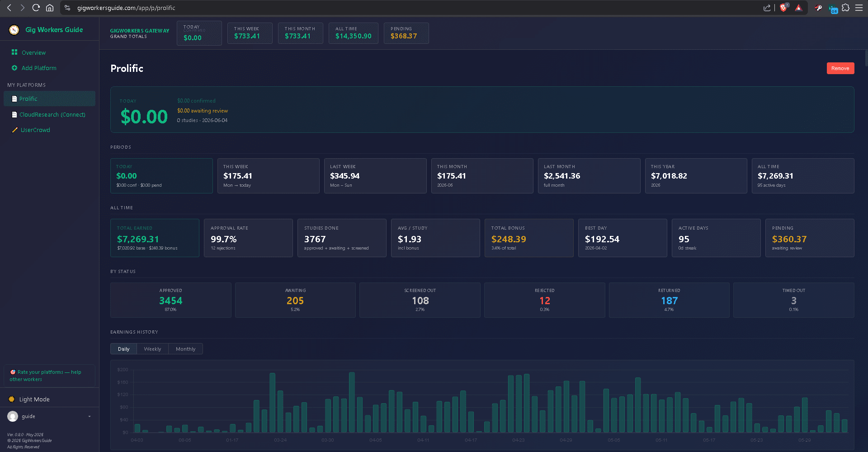
Task: Click the Add Platform plus icon
Action: [14, 68]
